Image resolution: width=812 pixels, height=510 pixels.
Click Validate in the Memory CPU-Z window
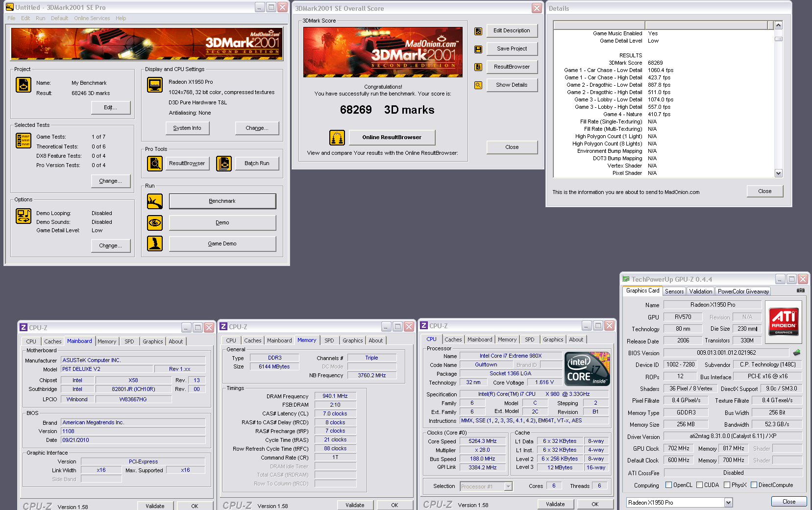click(x=355, y=505)
